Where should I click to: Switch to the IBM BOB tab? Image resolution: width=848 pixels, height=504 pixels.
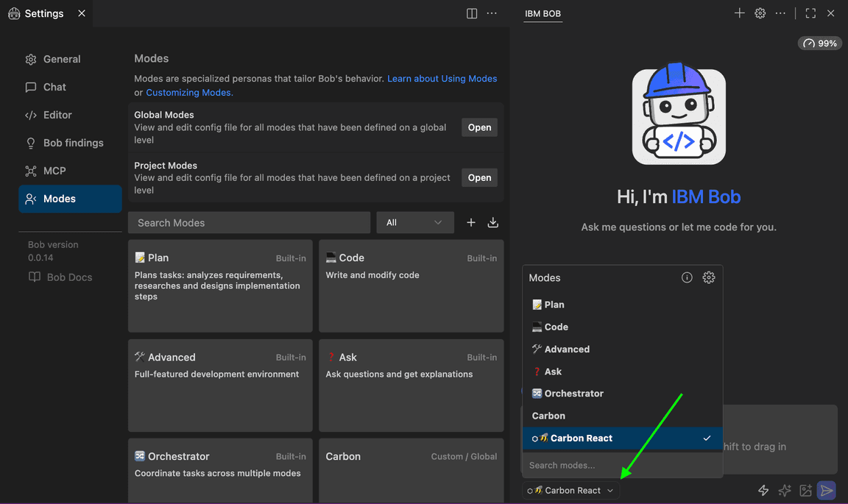point(543,13)
